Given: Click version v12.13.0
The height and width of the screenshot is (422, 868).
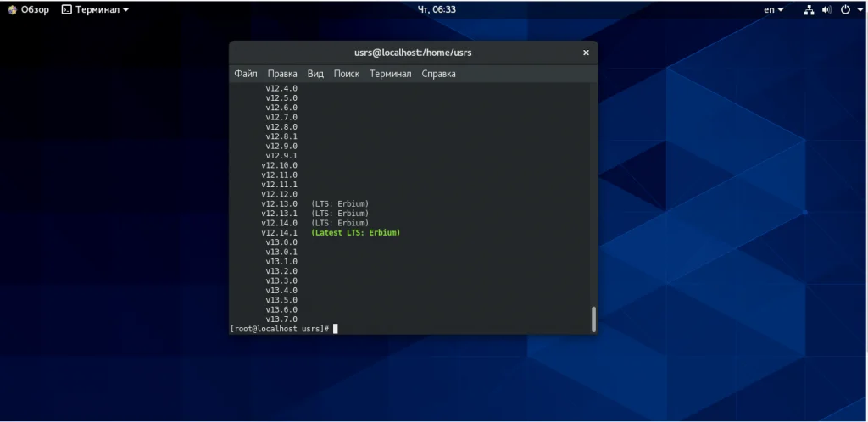Looking at the screenshot, I should [x=280, y=204].
